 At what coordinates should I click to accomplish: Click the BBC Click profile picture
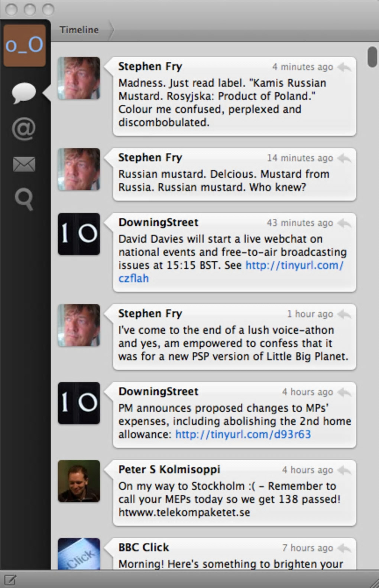click(x=79, y=554)
